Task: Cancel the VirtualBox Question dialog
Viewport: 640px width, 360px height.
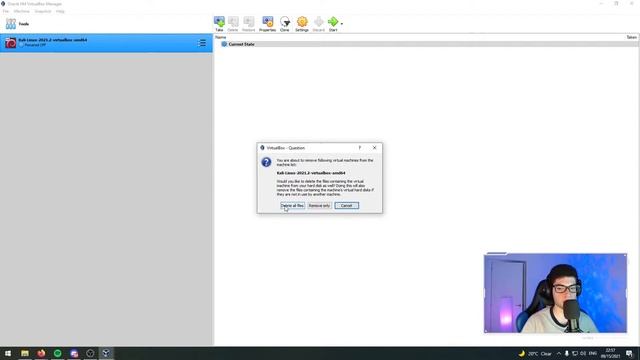Action: click(347, 206)
